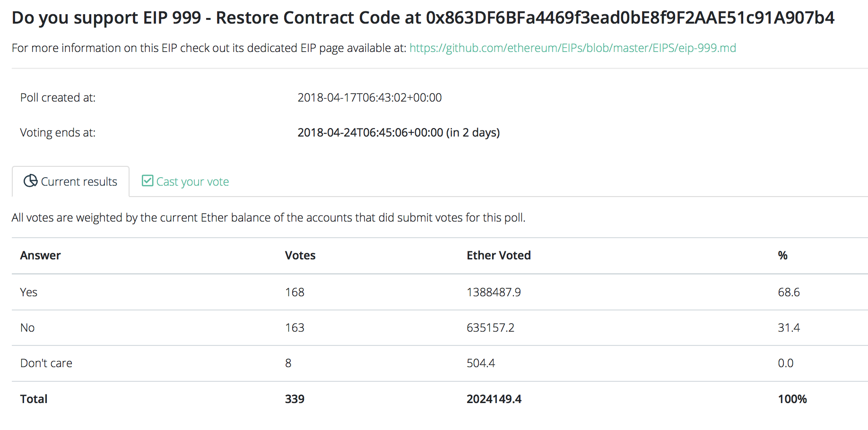This screenshot has width=868, height=430.
Task: Click the Yes ether amount 1388487.9
Action: coord(494,292)
